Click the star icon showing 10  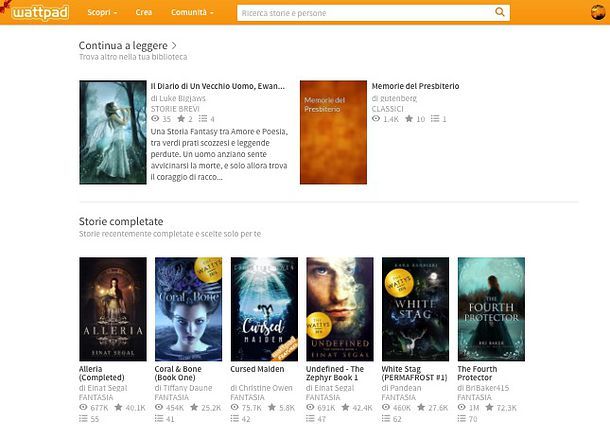(x=409, y=118)
